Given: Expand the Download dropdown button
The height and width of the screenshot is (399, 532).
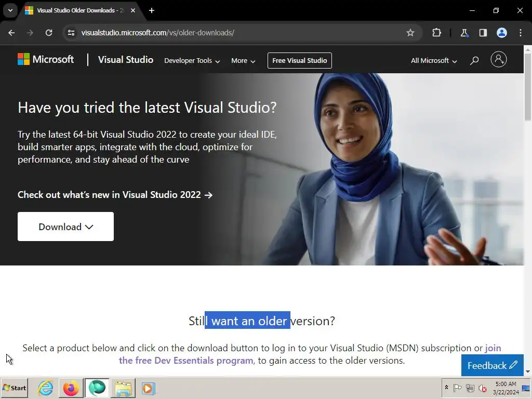Looking at the screenshot, I should click(x=66, y=227).
